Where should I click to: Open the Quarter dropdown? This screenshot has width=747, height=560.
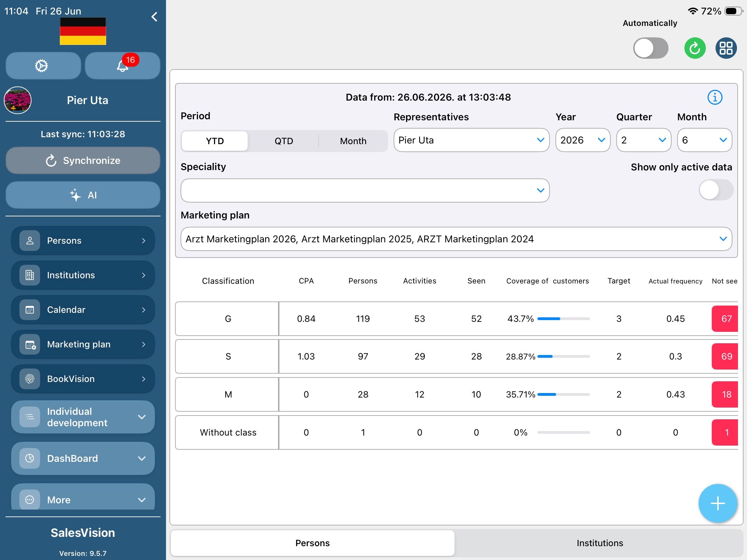(x=644, y=140)
